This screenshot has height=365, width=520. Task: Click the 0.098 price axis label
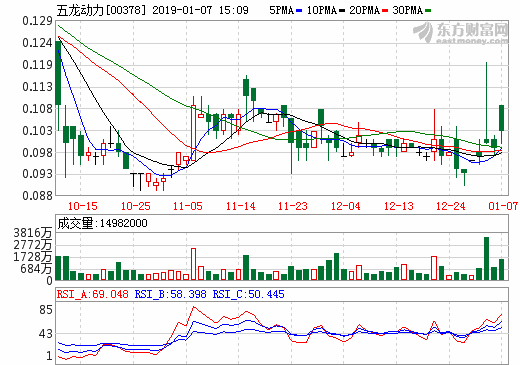(x=37, y=152)
